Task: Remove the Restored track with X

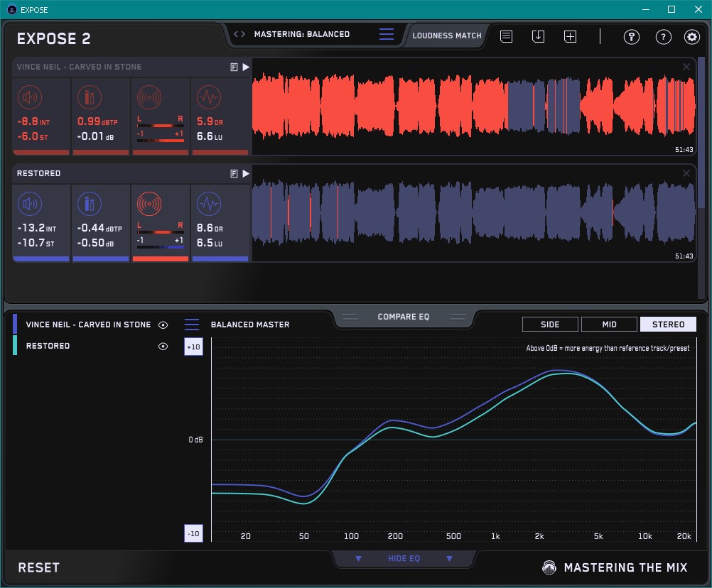Action: (686, 173)
